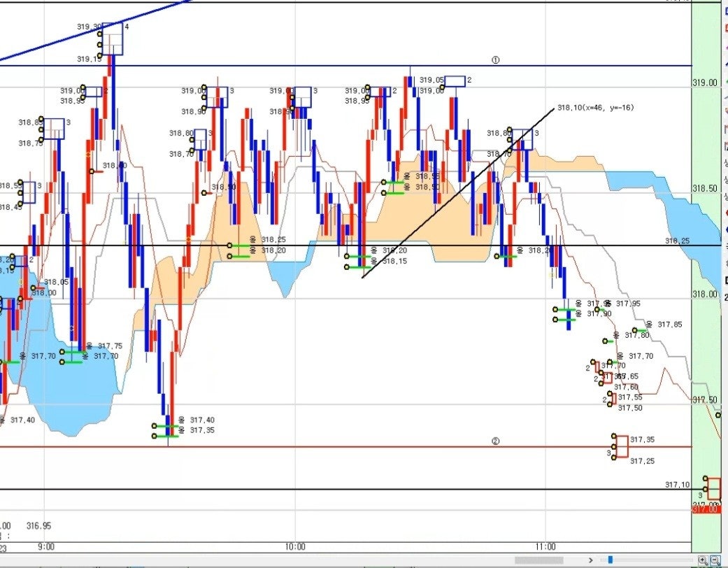
Task: Click the 318,15 order price label
Action: pyautogui.click(x=394, y=261)
